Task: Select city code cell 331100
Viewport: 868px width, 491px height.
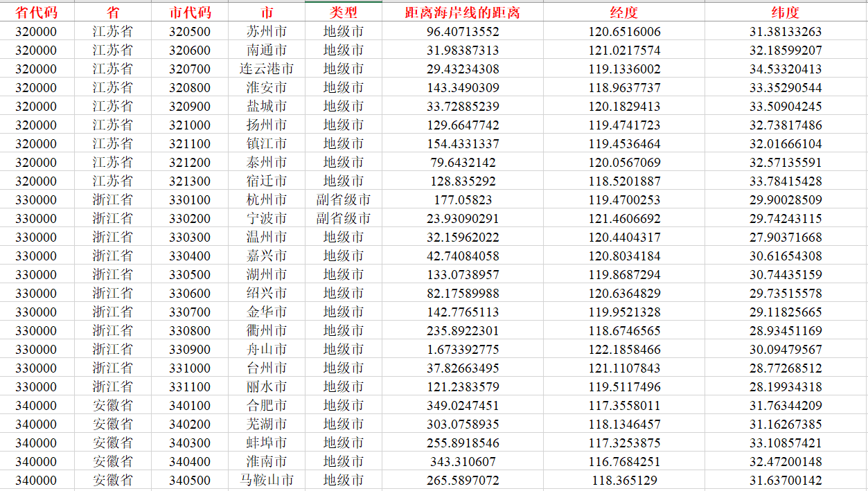Action: (190, 386)
